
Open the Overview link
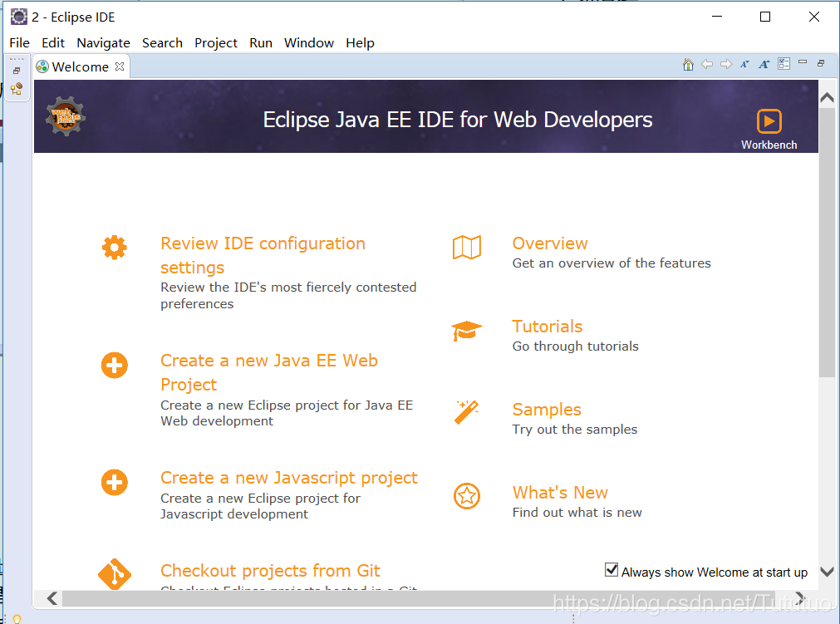[550, 243]
